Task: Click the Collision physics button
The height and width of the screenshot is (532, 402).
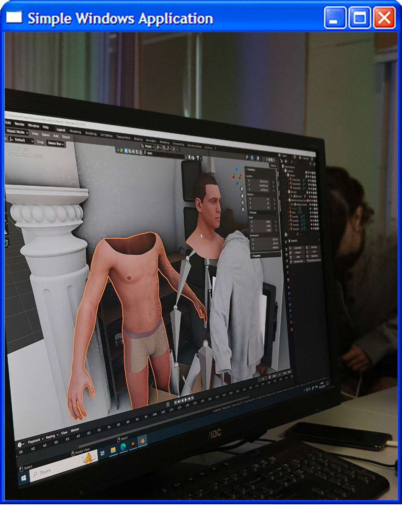Action: (x=298, y=253)
